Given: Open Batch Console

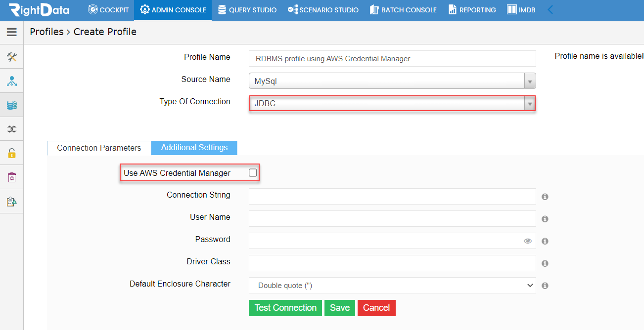Looking at the screenshot, I should point(403,10).
